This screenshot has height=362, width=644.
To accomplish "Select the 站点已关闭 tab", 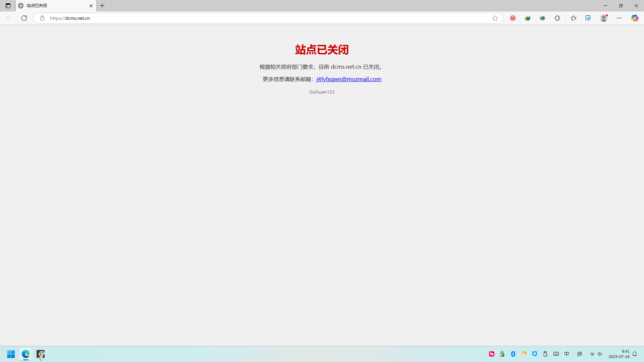I will click(x=54, y=6).
